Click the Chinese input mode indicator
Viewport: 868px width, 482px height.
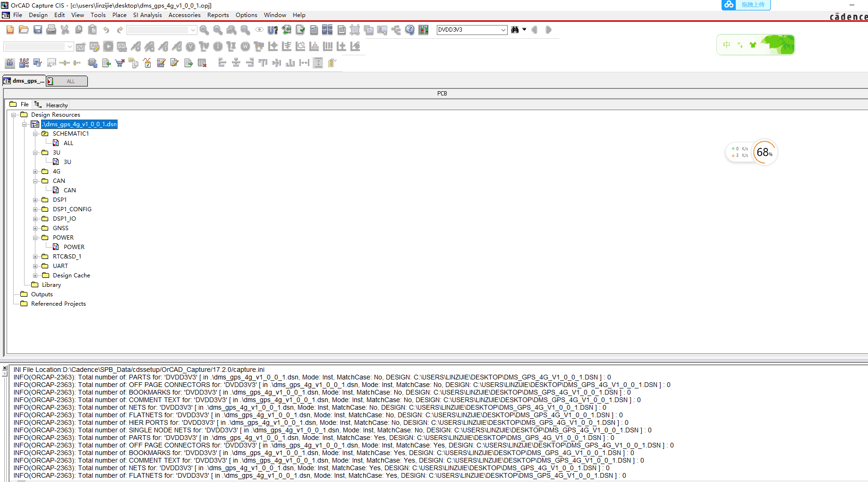[726, 45]
